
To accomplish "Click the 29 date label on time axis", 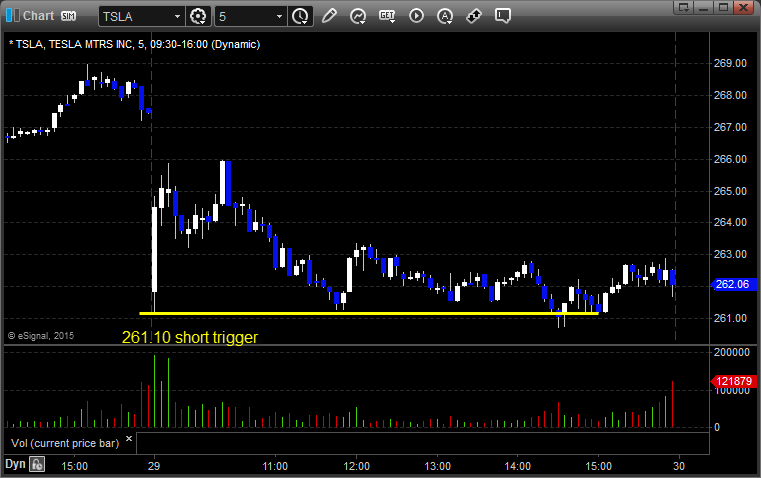I will click(154, 466).
